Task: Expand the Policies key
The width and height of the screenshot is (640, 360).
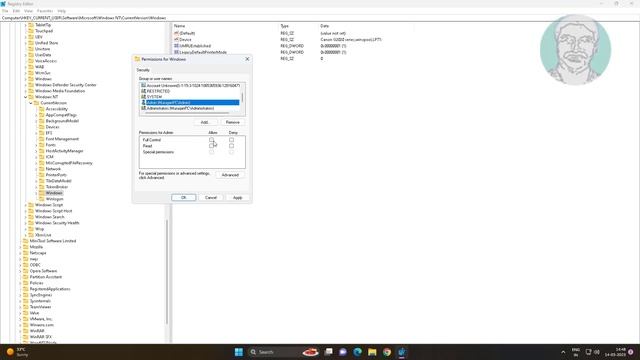Action: [20, 283]
